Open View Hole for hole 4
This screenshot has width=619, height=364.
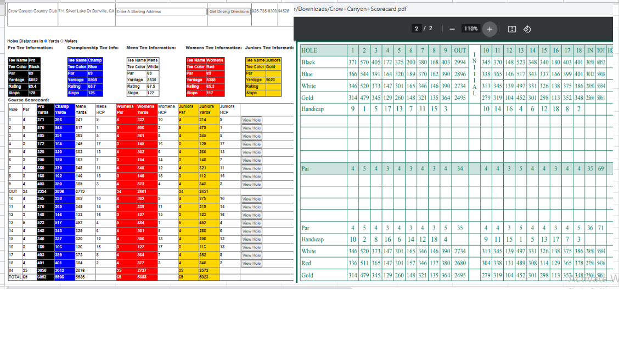coord(251,144)
